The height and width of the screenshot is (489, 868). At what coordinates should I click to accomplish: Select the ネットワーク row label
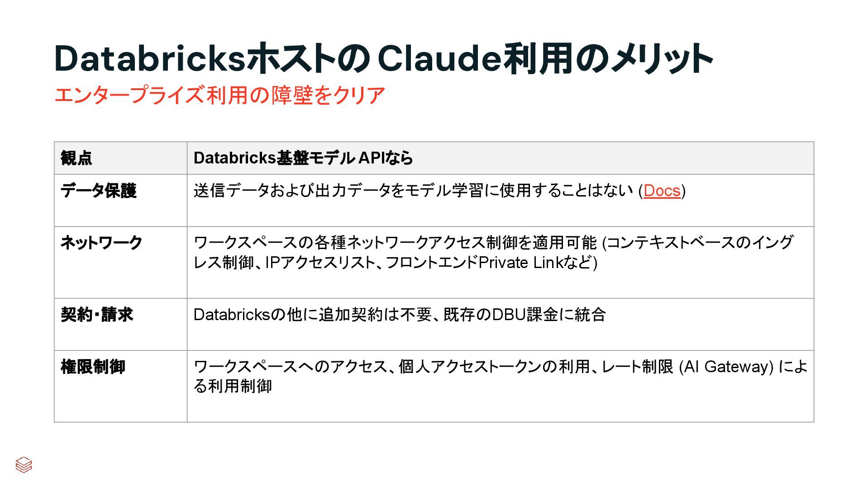[101, 243]
